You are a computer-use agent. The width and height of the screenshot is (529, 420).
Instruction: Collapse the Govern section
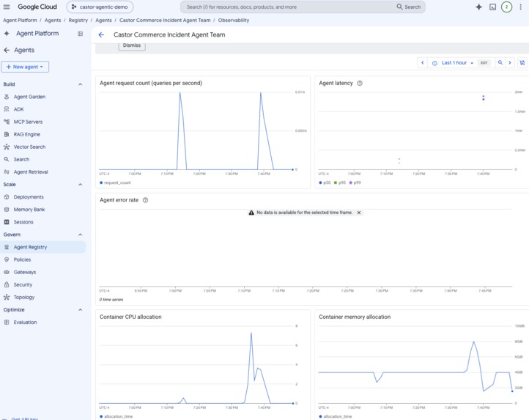pyautogui.click(x=81, y=235)
